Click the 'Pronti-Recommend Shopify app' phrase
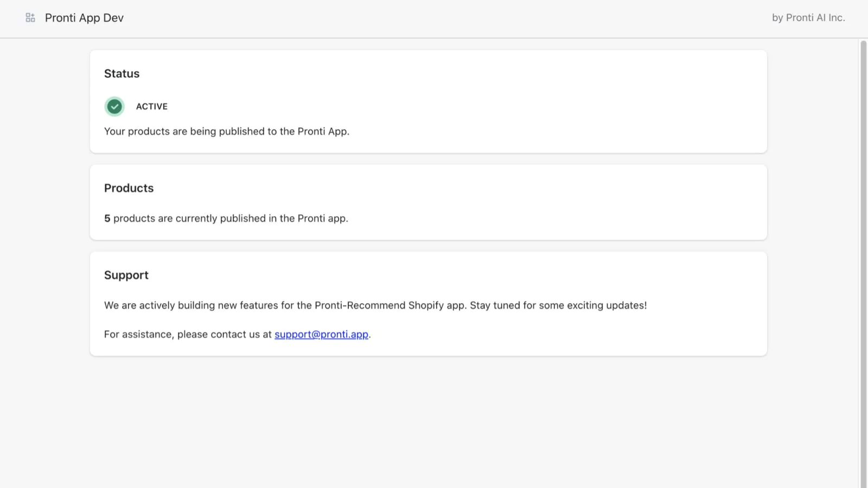This screenshot has width=868, height=488. (390, 306)
